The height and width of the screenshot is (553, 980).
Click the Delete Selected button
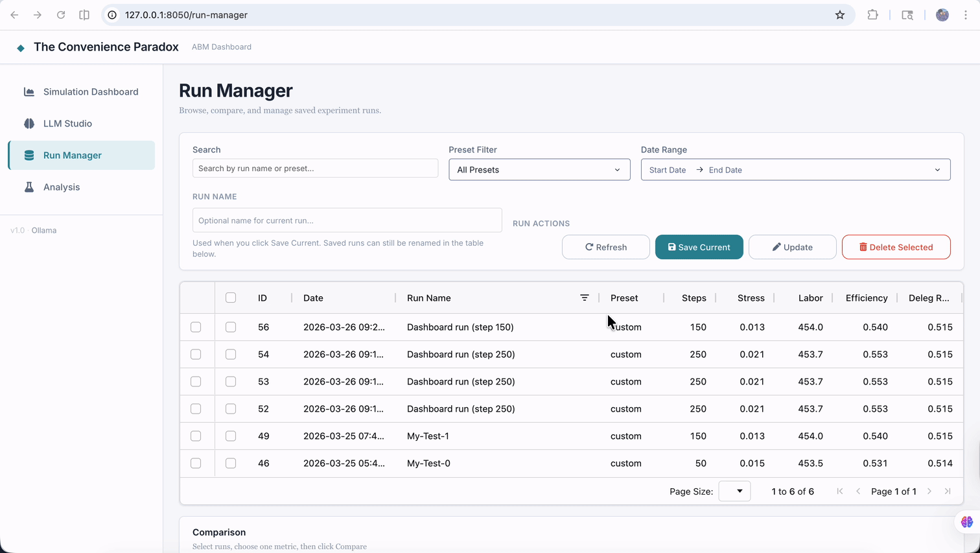[896, 247]
